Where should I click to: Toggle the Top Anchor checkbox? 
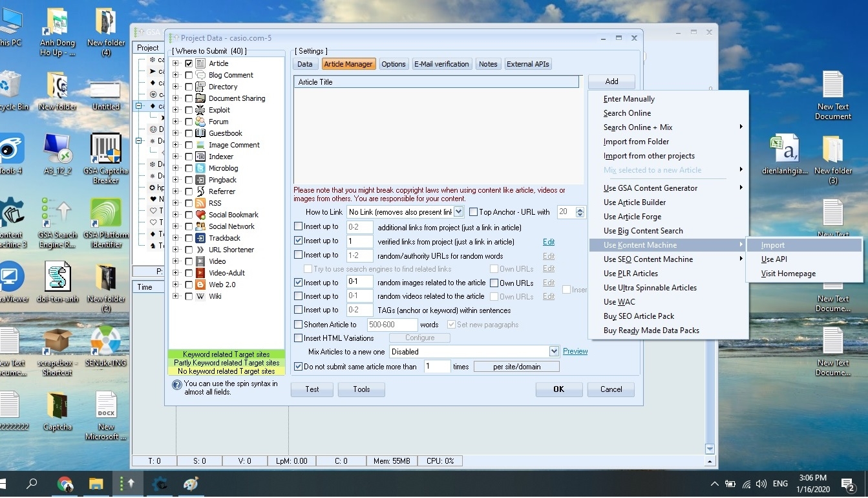(474, 212)
